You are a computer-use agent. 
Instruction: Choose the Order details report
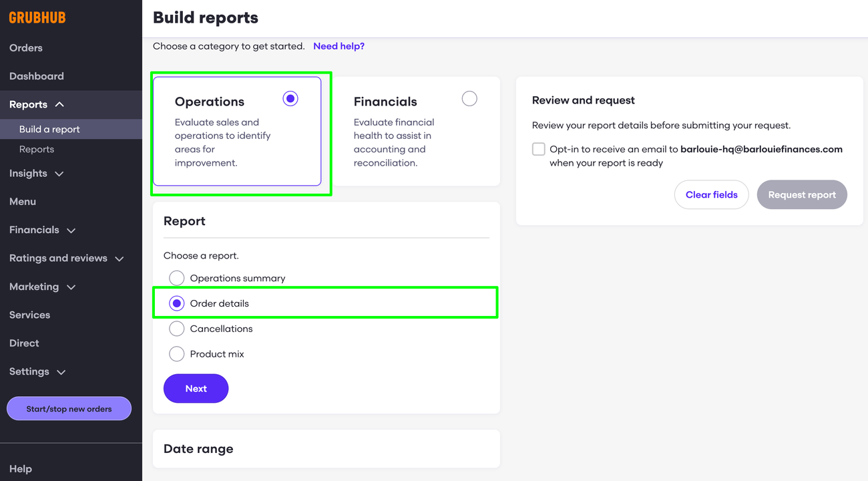point(176,303)
